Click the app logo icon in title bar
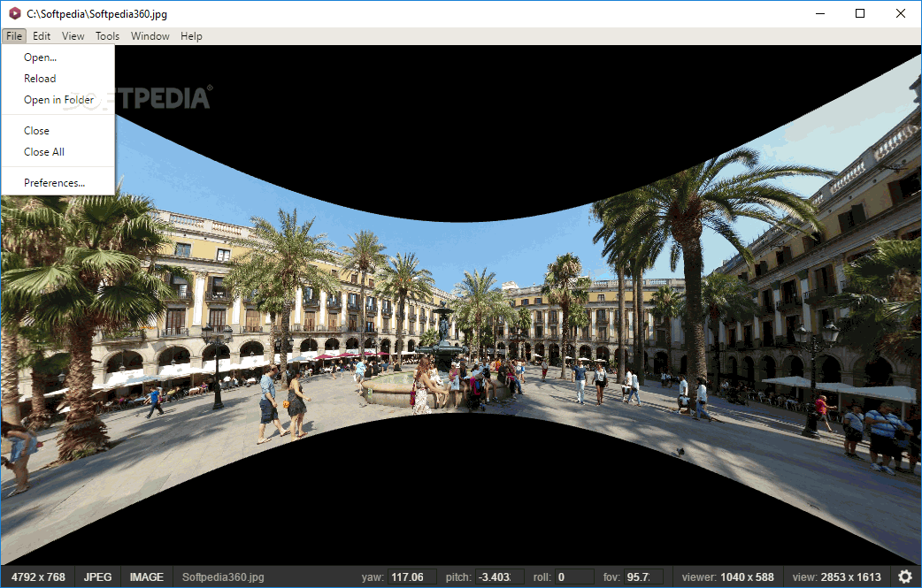The height and width of the screenshot is (588, 922). click(x=15, y=13)
